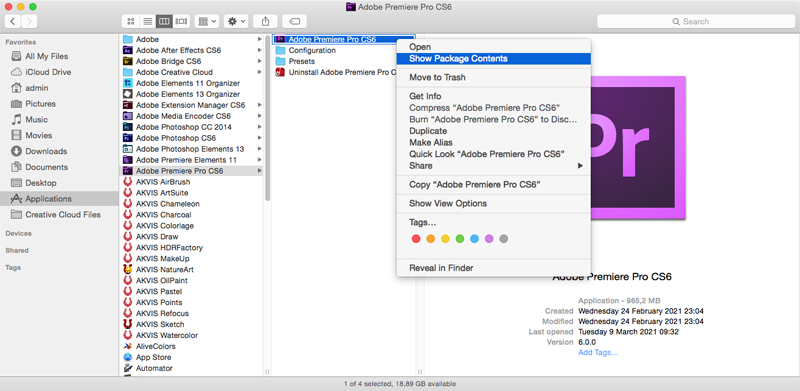Select Adobe Media Encoder CS6
Viewport: 800px width, 391px height.
pyautogui.click(x=183, y=116)
